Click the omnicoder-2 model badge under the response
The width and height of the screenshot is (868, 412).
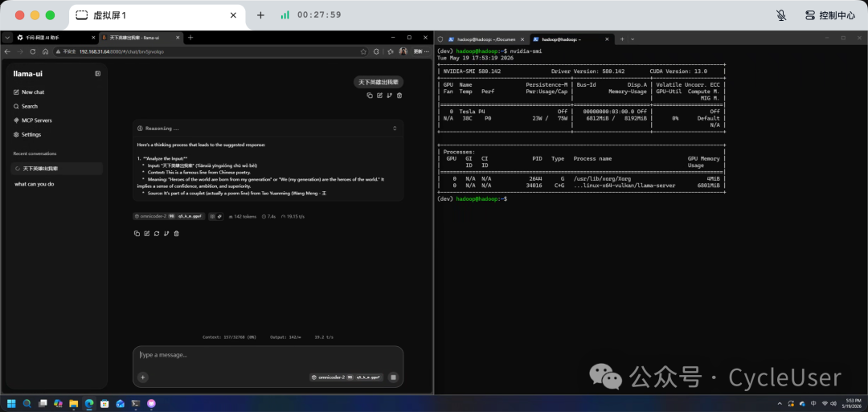point(170,217)
